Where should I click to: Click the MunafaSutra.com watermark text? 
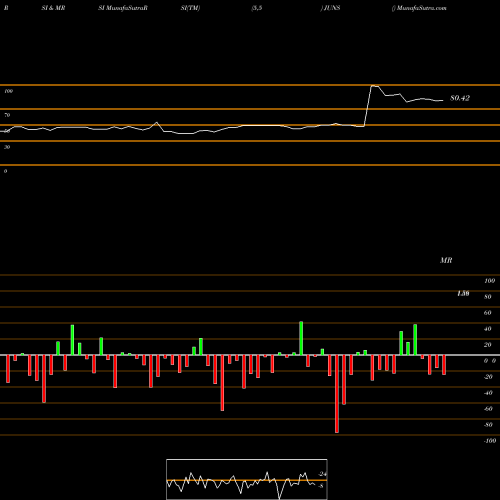point(421,8)
